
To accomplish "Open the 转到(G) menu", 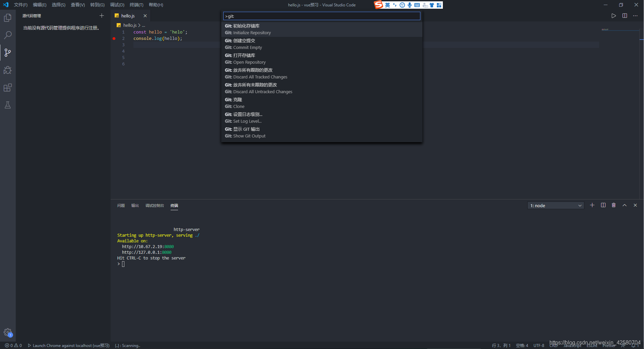I will [x=97, y=5].
